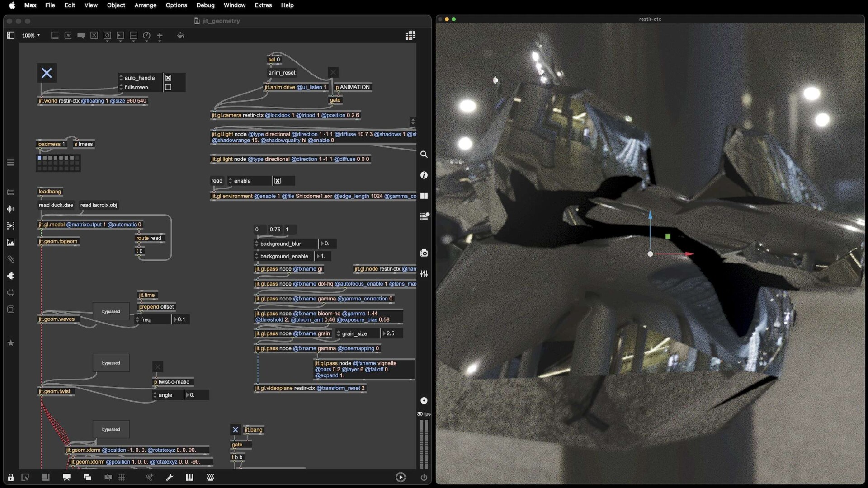Click the bypassed button above twist-o-matic
Screen dimensions: 868x488
(111, 363)
